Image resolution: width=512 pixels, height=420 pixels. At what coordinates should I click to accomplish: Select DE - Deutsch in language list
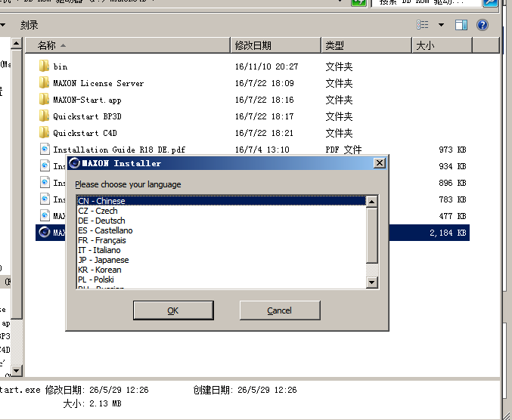point(222,221)
